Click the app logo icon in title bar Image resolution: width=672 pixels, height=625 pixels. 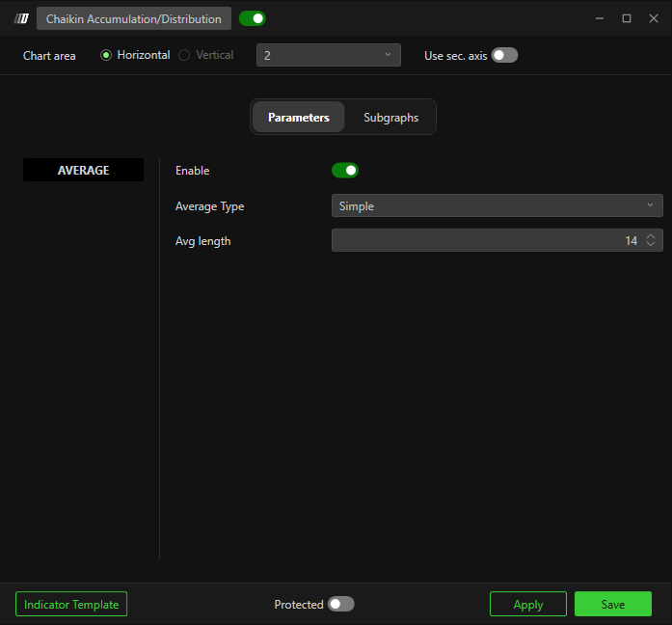click(21, 18)
